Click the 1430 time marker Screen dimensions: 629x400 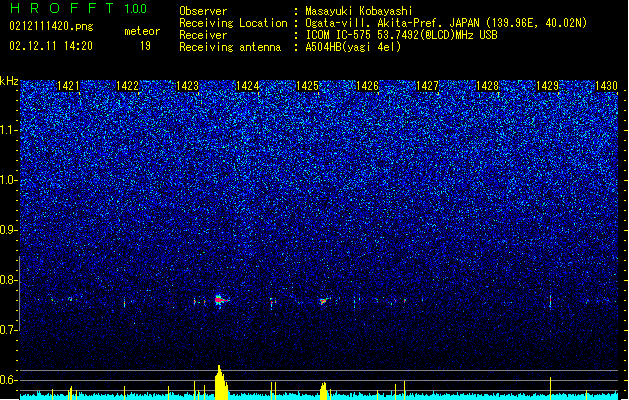tap(606, 86)
